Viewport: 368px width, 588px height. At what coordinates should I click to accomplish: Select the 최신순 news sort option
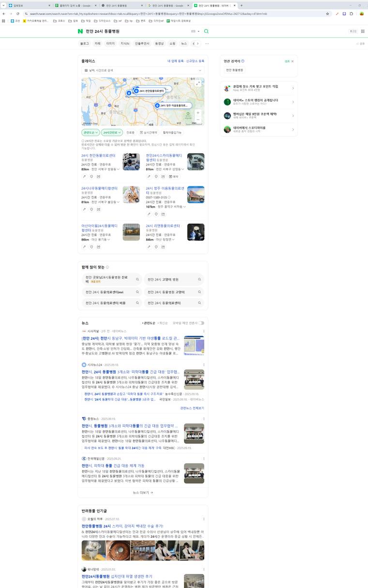(163, 323)
